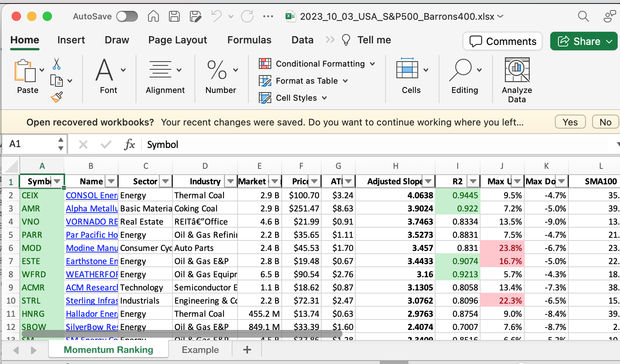This screenshot has height=364, width=620.
Task: Toggle the AutoSave switch
Action: 127,16
